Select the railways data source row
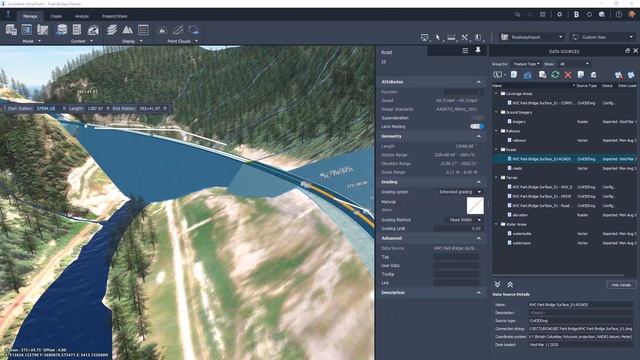640x360 pixels. 564,140
